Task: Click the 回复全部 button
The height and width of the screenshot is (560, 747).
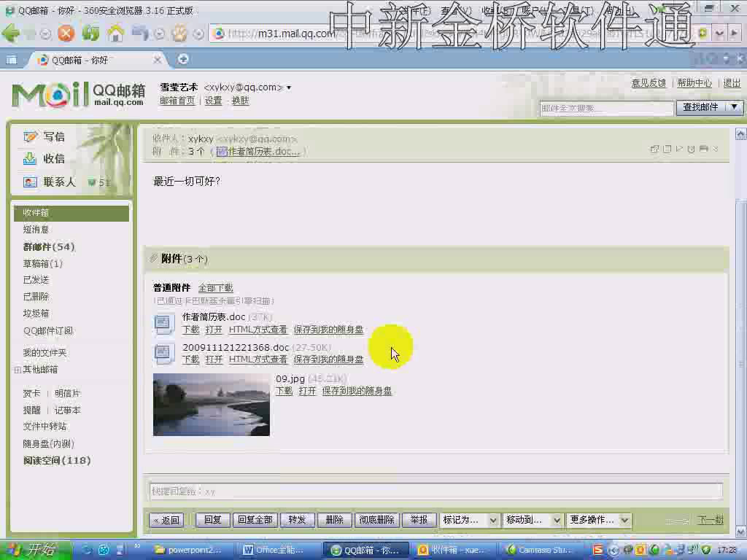Action: 255,520
